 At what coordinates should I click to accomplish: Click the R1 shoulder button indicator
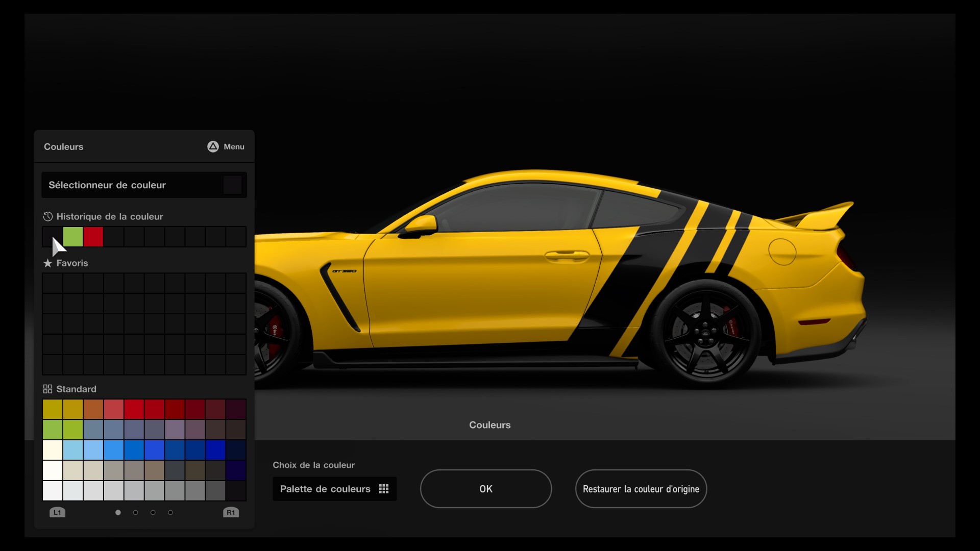[231, 512]
